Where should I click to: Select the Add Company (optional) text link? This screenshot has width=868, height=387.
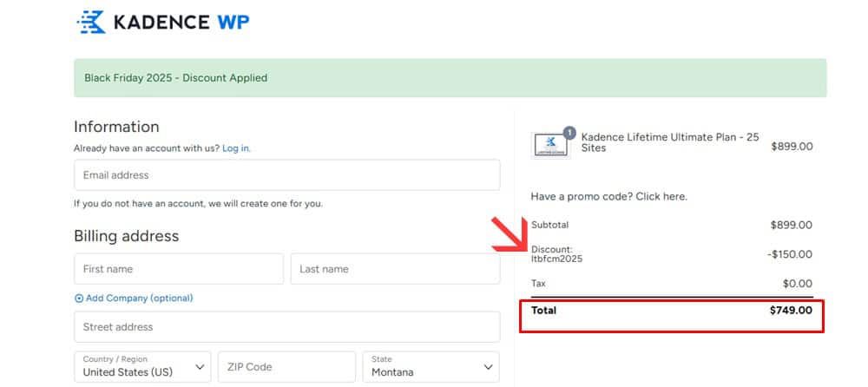pos(139,298)
